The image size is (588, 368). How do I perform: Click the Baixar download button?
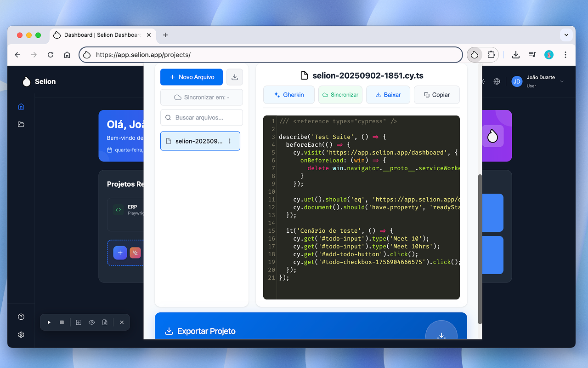pos(388,95)
